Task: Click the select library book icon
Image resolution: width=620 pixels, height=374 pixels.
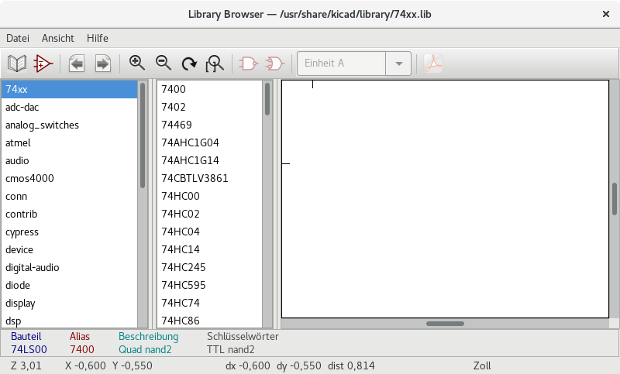Action: coord(17,63)
